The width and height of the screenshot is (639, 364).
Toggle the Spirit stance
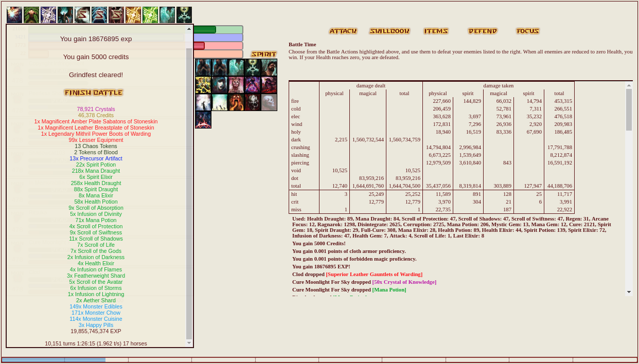tap(264, 54)
